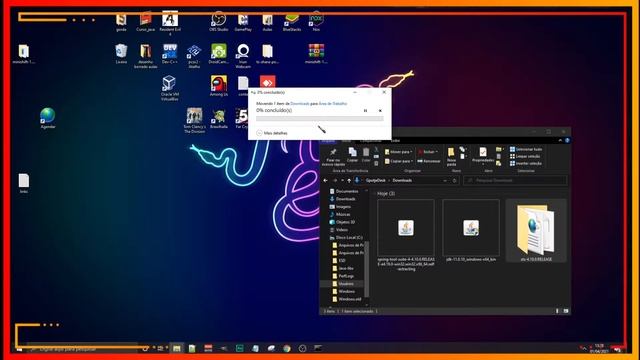The height and width of the screenshot is (360, 640).
Task: Go up one folder level in Explorer
Action: (x=349, y=180)
